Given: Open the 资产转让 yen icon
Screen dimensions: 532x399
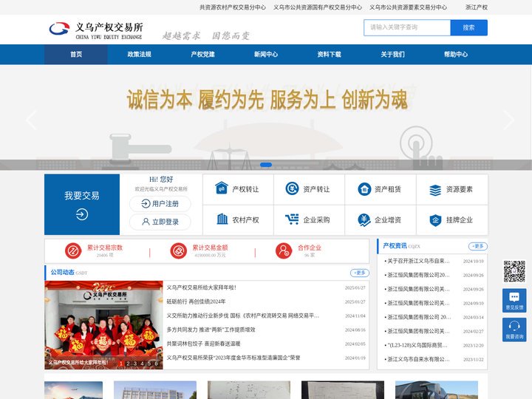Looking at the screenshot, I should point(292,188).
